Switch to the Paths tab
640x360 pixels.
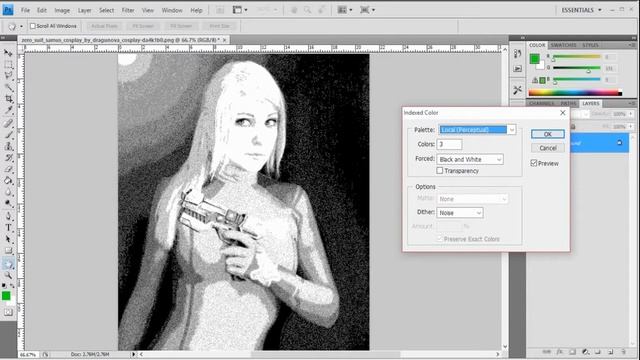pos(568,104)
